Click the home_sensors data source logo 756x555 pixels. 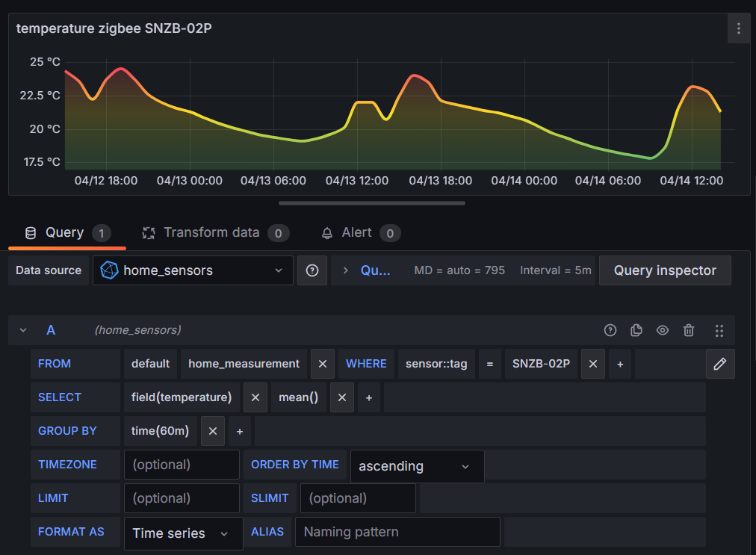pyautogui.click(x=110, y=270)
